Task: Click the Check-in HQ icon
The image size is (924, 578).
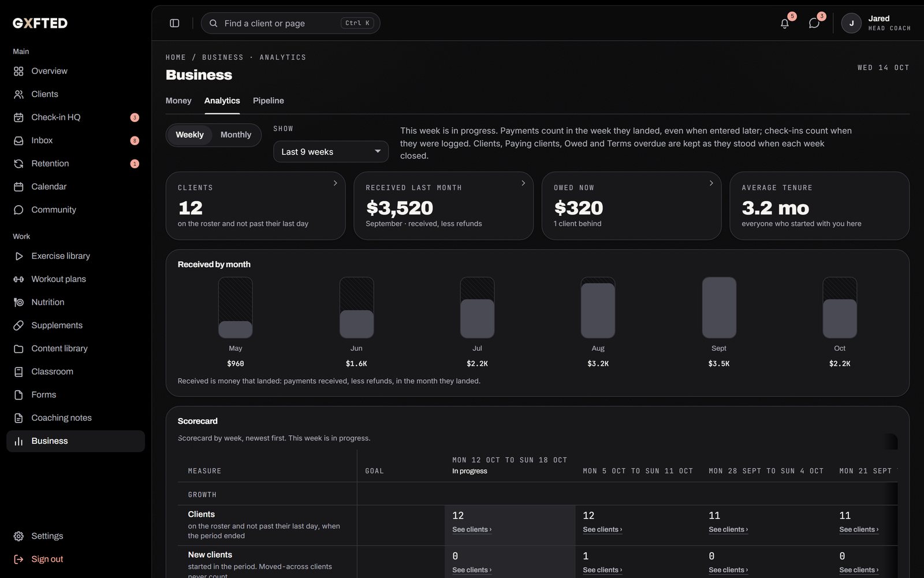Action: (18, 117)
